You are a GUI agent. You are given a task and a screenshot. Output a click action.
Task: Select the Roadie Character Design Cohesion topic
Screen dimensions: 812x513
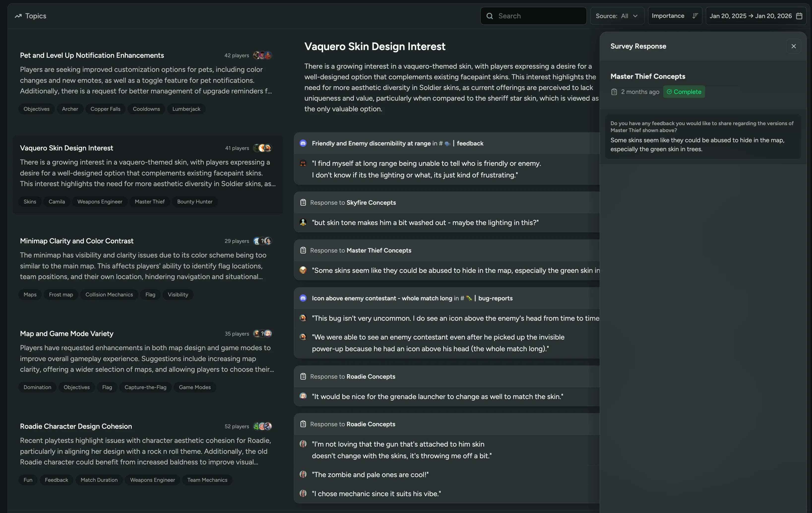point(76,426)
